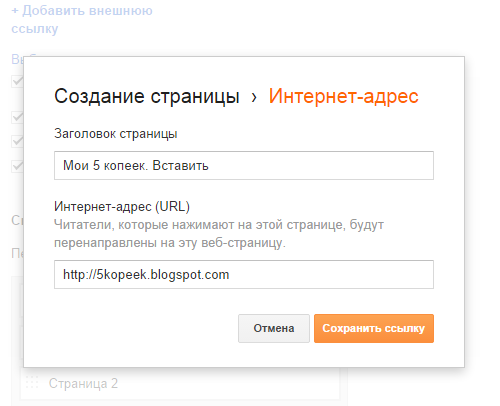The height and width of the screenshot is (406, 500).
Task: Click the partially hidden gray 'С' text left of the dialog
Action: coord(17,220)
